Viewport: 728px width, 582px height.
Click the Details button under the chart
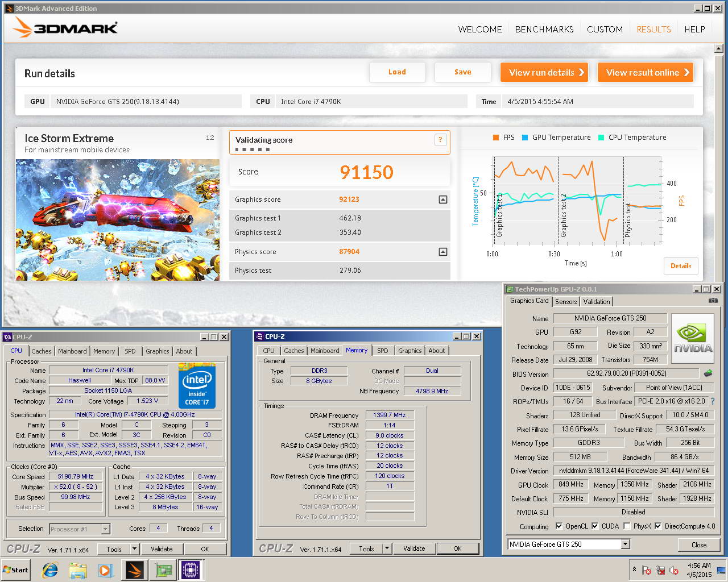coord(681,266)
